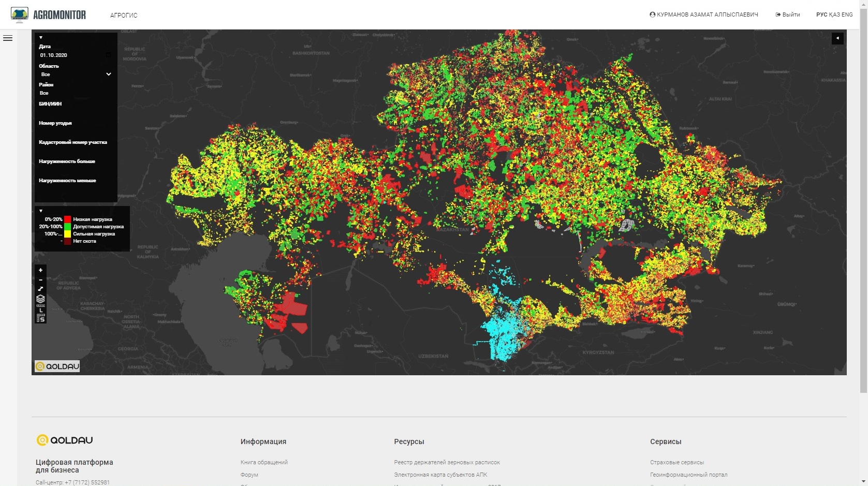The height and width of the screenshot is (486, 868).
Task: Open the АГРОГИС menu item
Action: 124,16
